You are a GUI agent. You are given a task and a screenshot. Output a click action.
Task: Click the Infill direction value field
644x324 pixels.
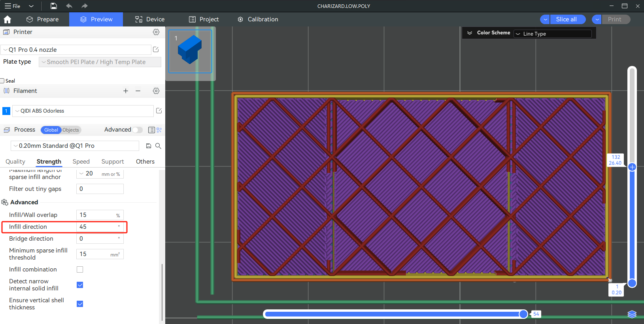[97, 227]
